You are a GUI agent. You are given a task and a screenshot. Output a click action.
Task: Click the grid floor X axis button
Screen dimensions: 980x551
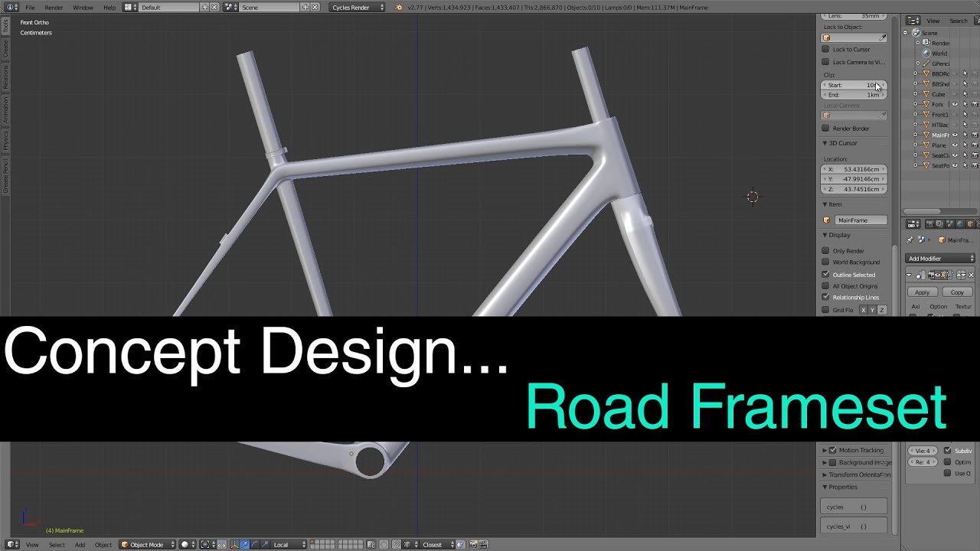(864, 310)
